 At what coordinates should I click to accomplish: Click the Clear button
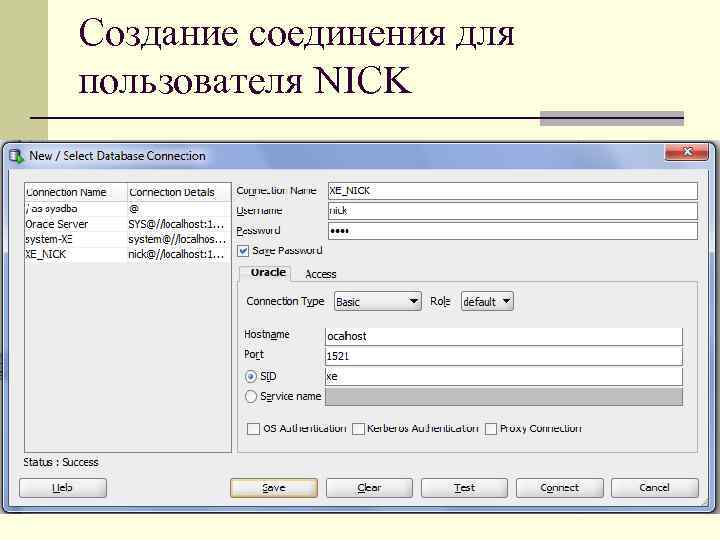[x=369, y=488]
